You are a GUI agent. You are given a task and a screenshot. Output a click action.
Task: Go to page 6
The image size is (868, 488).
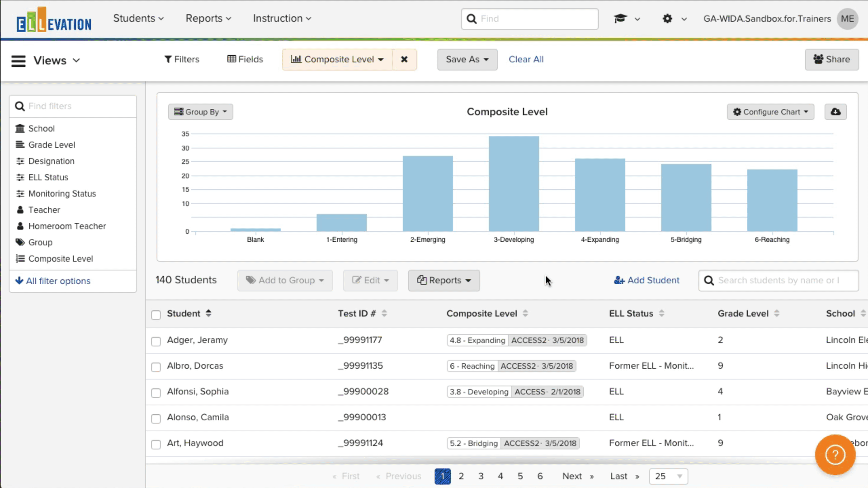point(540,476)
